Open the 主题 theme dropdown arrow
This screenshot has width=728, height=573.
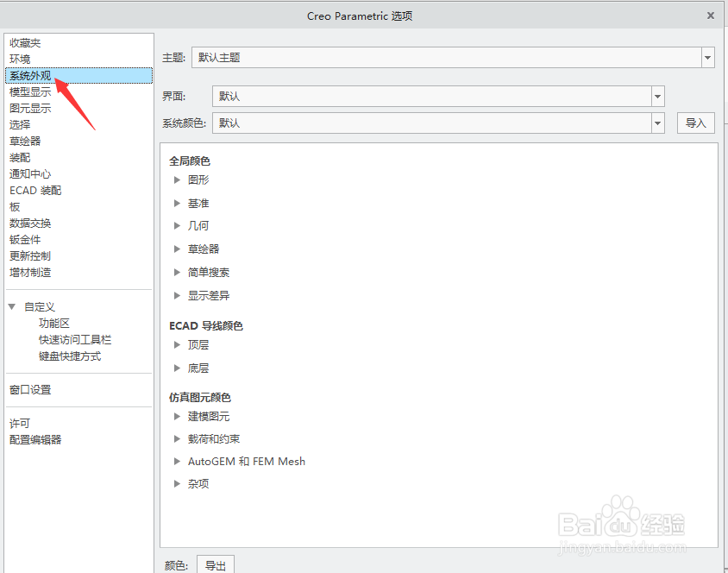707,58
